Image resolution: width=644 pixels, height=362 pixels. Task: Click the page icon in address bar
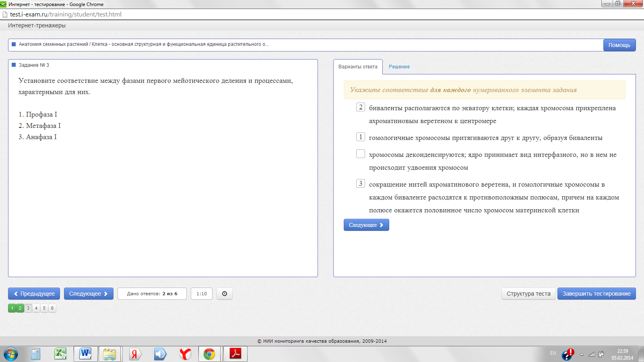click(x=5, y=14)
